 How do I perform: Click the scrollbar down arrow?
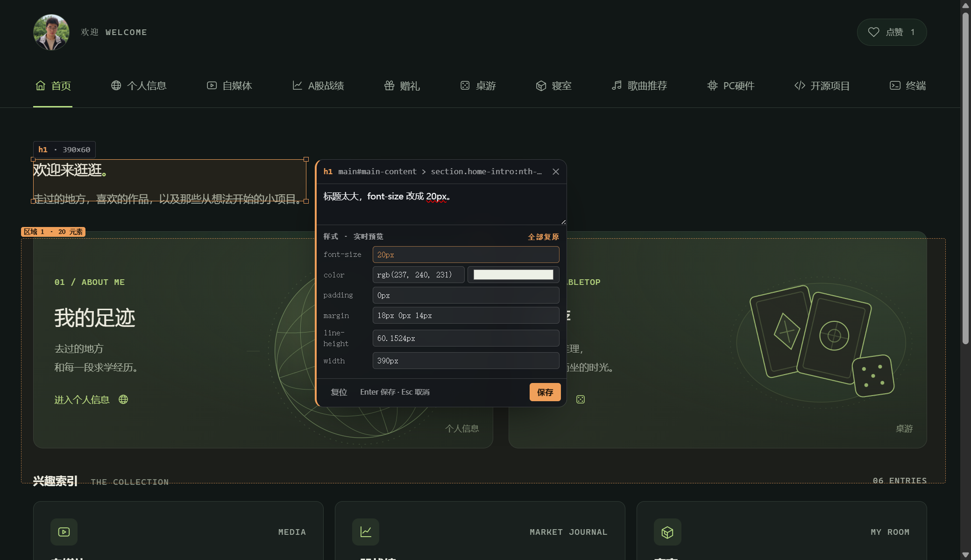click(965, 555)
